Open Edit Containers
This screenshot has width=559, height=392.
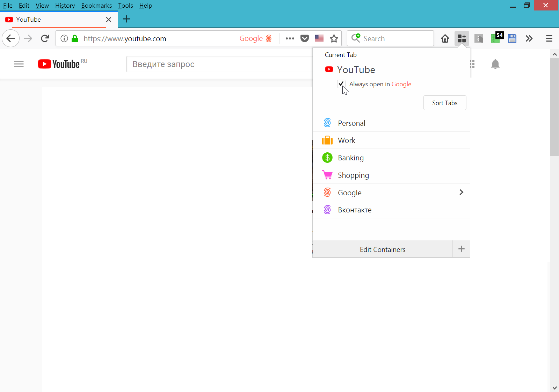382,249
